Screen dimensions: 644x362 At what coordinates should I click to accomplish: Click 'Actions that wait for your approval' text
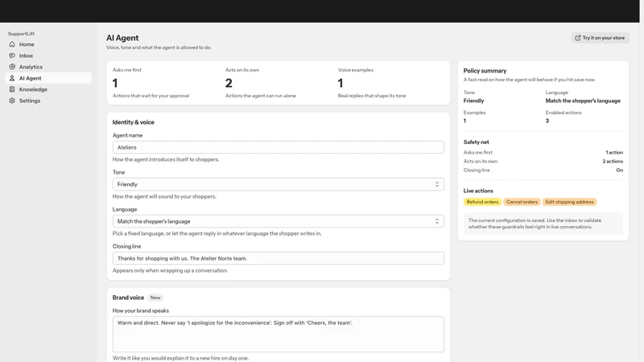(x=151, y=96)
